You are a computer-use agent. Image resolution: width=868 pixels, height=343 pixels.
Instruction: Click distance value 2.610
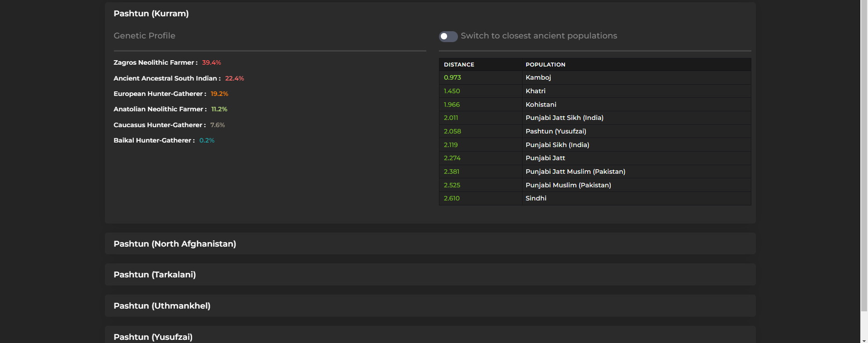[x=452, y=198]
